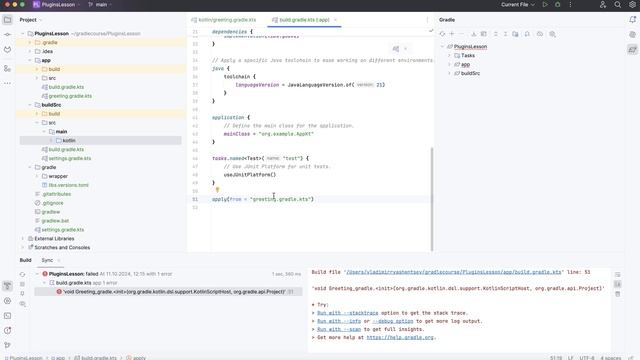Expand External Libraries node

23,238
